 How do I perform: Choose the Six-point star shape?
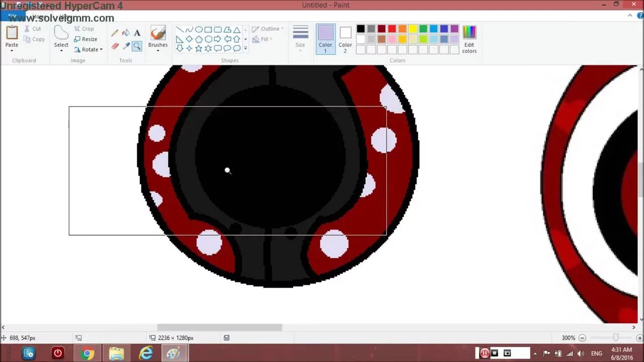(208, 48)
